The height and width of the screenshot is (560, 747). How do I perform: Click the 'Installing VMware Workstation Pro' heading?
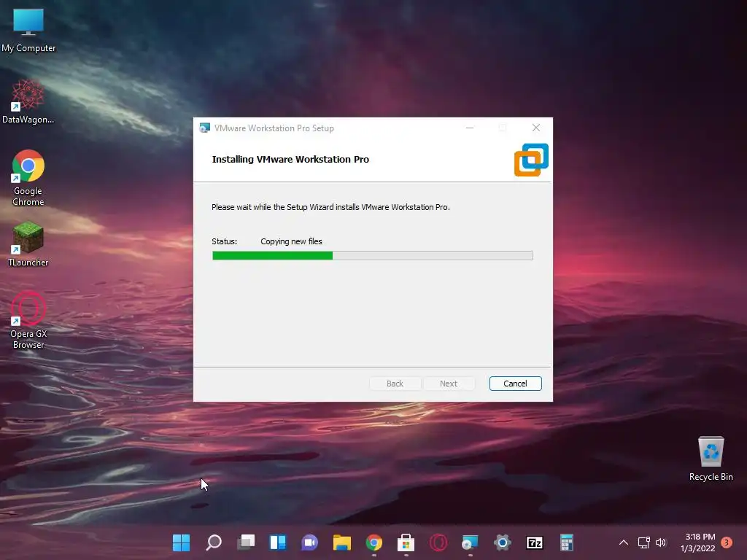pos(290,160)
